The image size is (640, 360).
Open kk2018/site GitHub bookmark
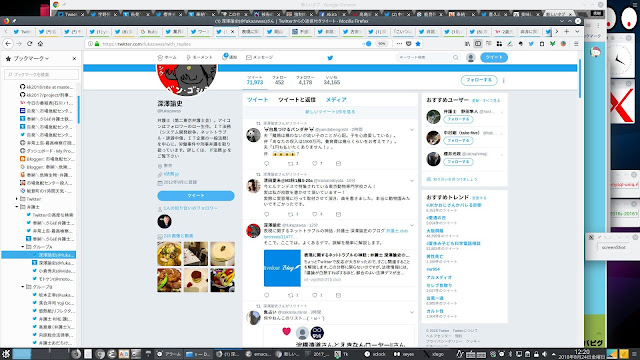pos(47,87)
